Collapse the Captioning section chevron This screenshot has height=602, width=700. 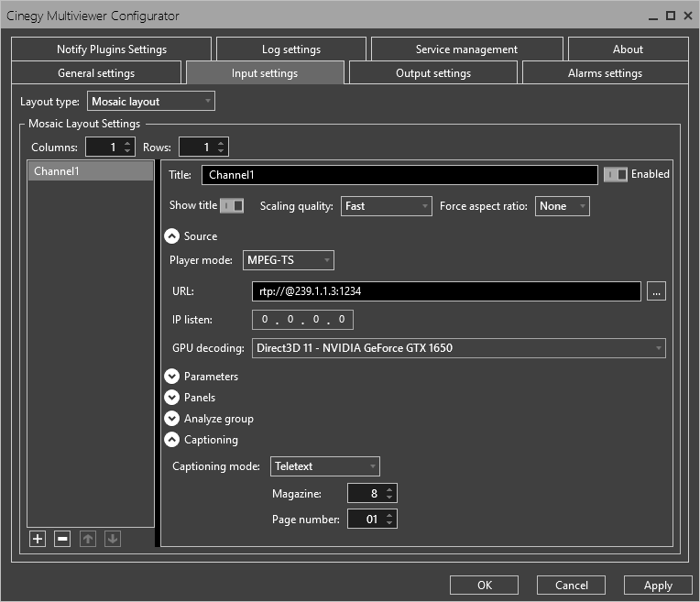pyautogui.click(x=171, y=440)
